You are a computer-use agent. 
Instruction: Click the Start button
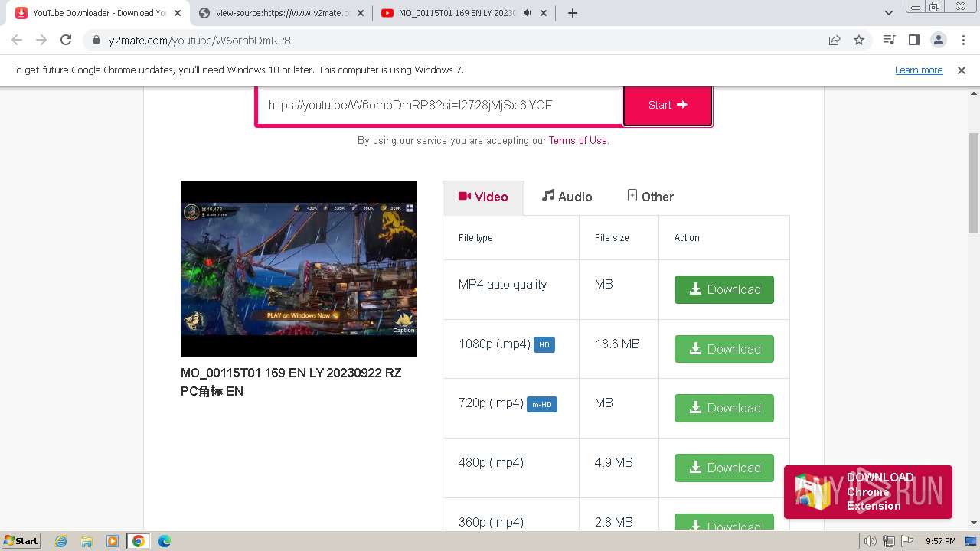668,106
